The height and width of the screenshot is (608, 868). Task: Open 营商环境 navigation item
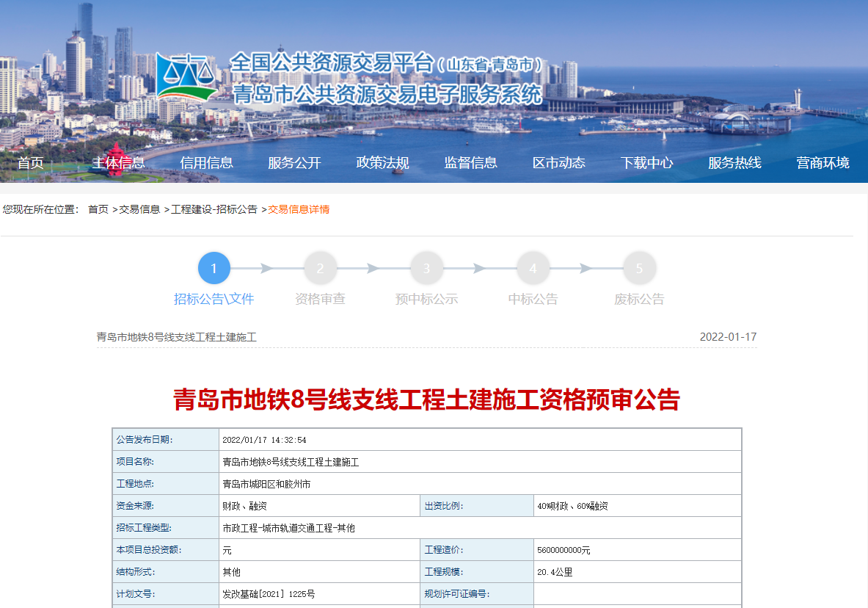pos(823,163)
